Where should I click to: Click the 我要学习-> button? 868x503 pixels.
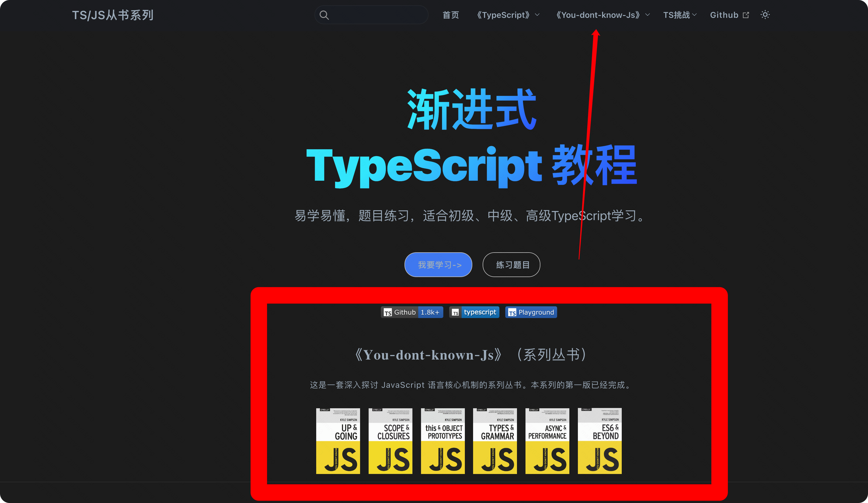tap(438, 265)
